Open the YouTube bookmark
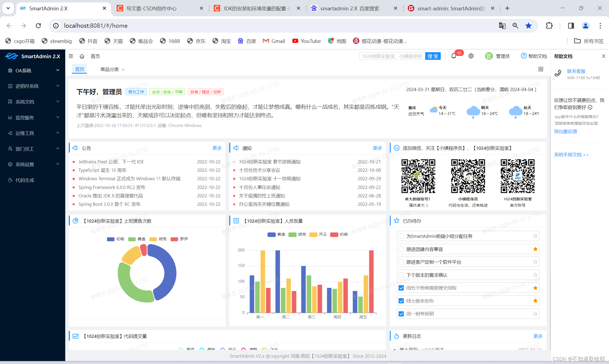 (306, 41)
